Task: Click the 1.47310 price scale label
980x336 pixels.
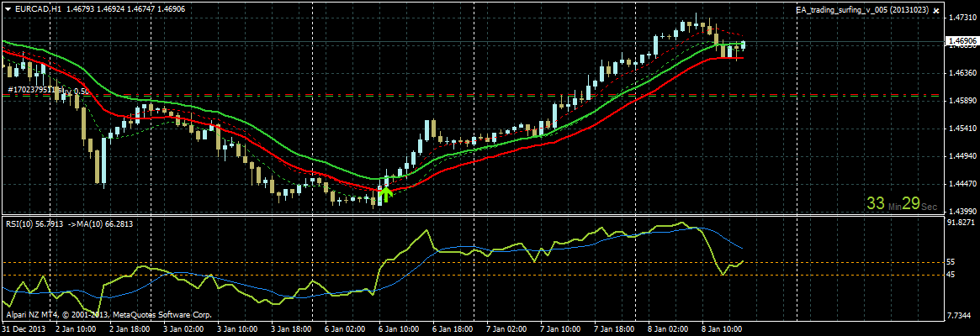Action: tap(961, 18)
